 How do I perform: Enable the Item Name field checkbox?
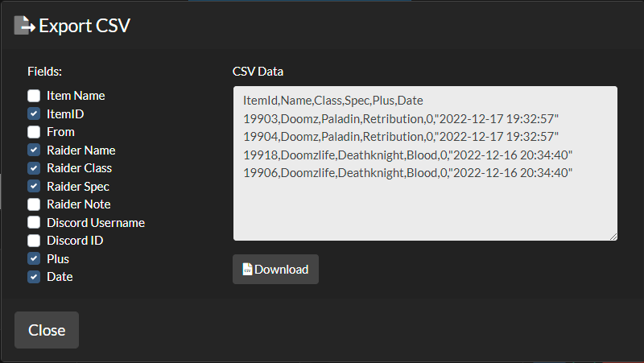coord(34,96)
